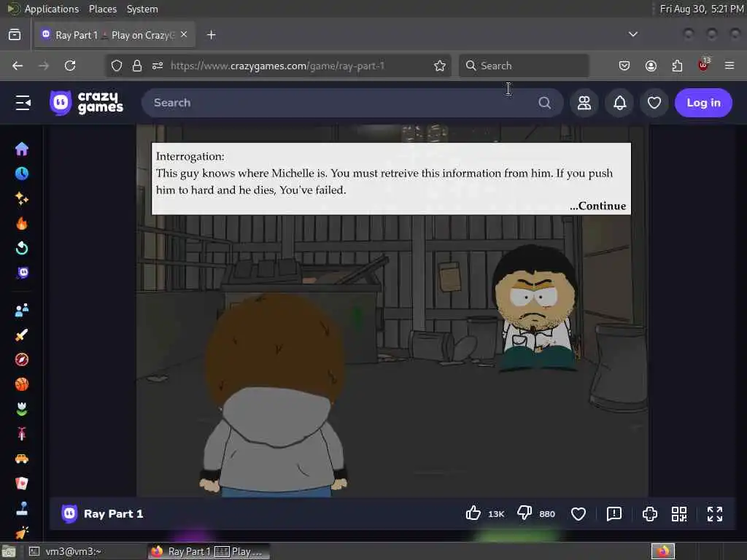Image resolution: width=747 pixels, height=560 pixels.
Task: Reload the page in Firefox
Action: click(x=70, y=66)
